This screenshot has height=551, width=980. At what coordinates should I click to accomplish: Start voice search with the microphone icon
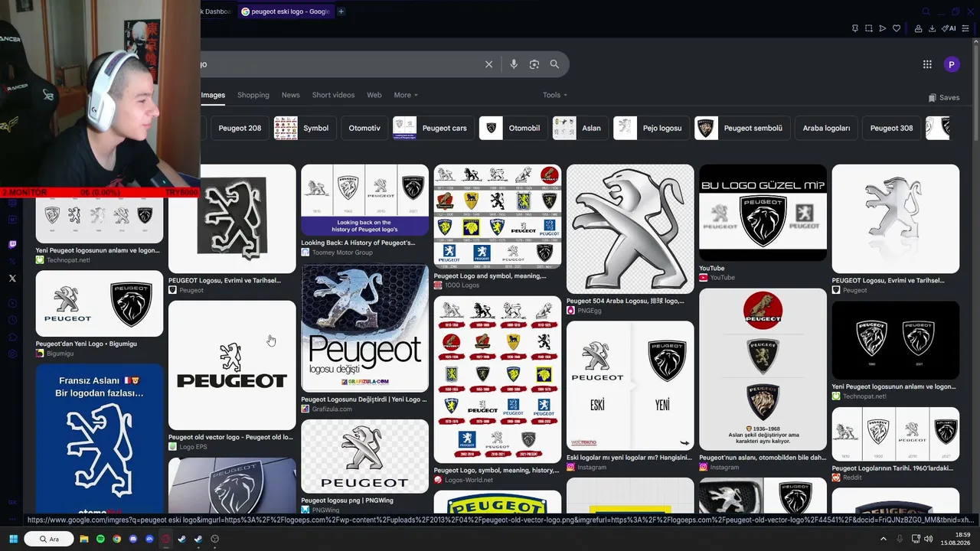click(x=514, y=64)
